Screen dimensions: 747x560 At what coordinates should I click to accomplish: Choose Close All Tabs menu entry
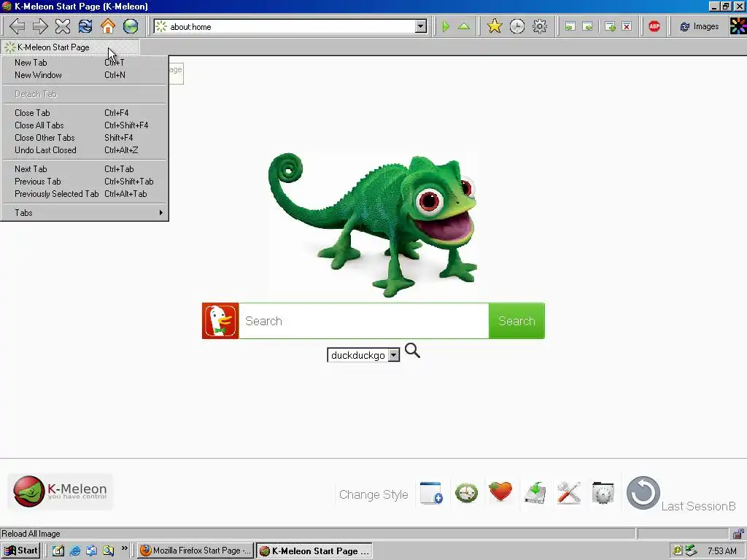(x=85, y=125)
